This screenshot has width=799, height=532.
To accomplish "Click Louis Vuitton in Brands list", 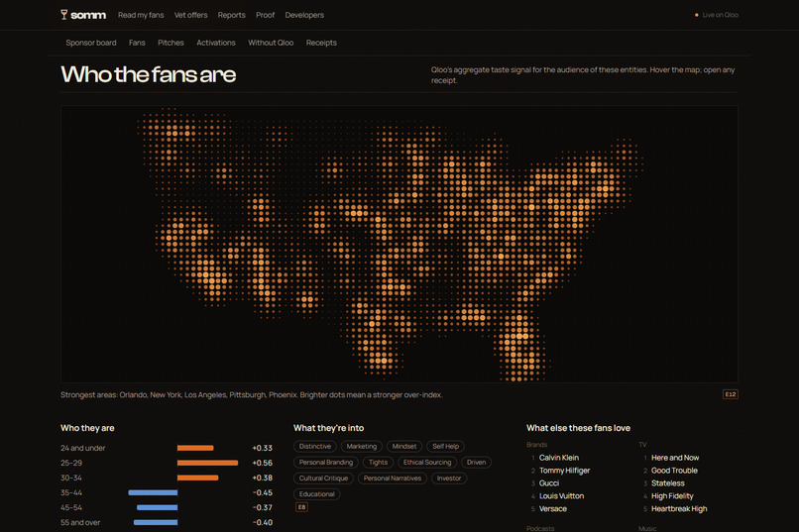I will tap(561, 496).
